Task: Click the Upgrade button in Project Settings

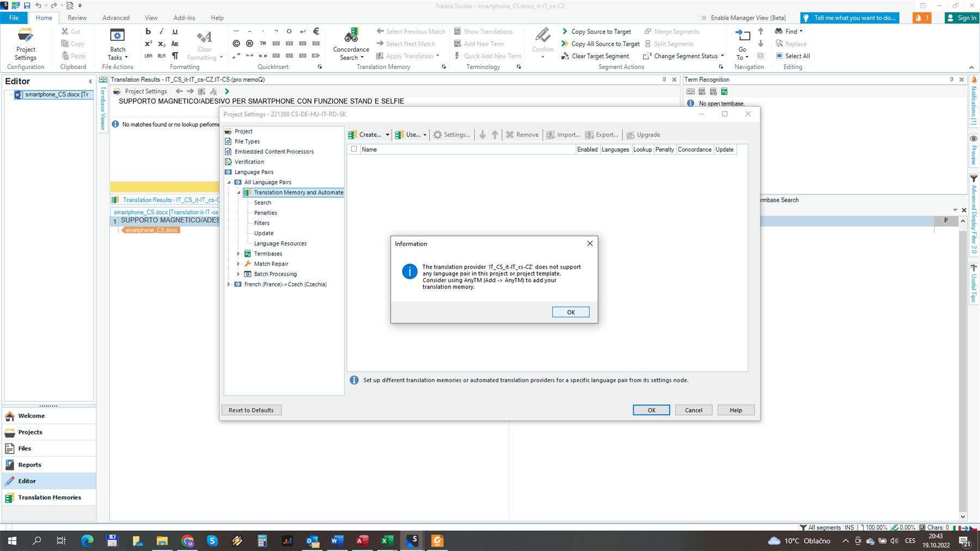Action: [x=643, y=134]
